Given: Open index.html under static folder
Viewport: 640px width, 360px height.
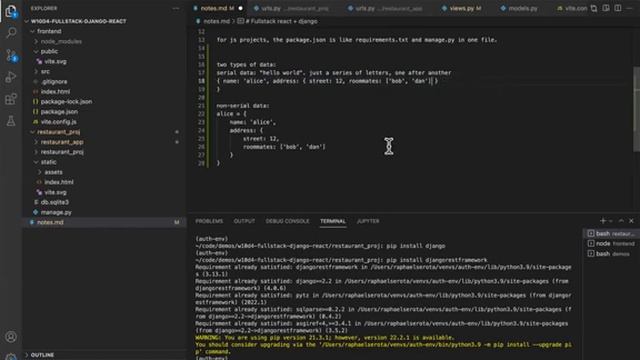Looking at the screenshot, I should pyautogui.click(x=59, y=182).
